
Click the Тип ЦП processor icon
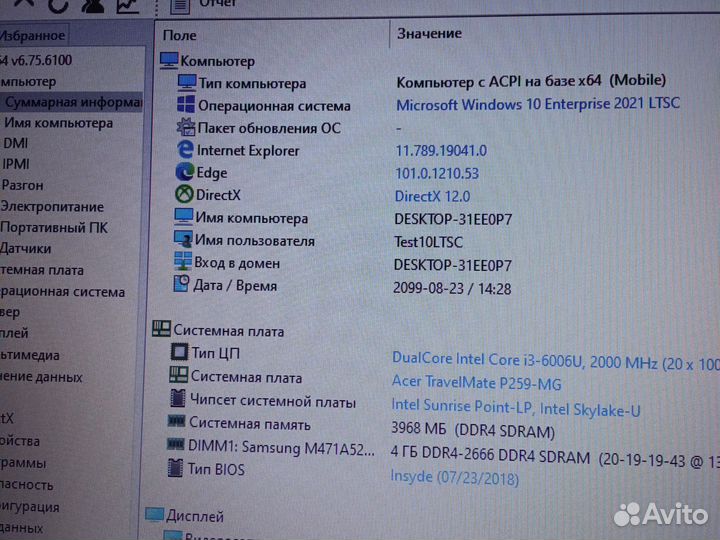pyautogui.click(x=179, y=352)
